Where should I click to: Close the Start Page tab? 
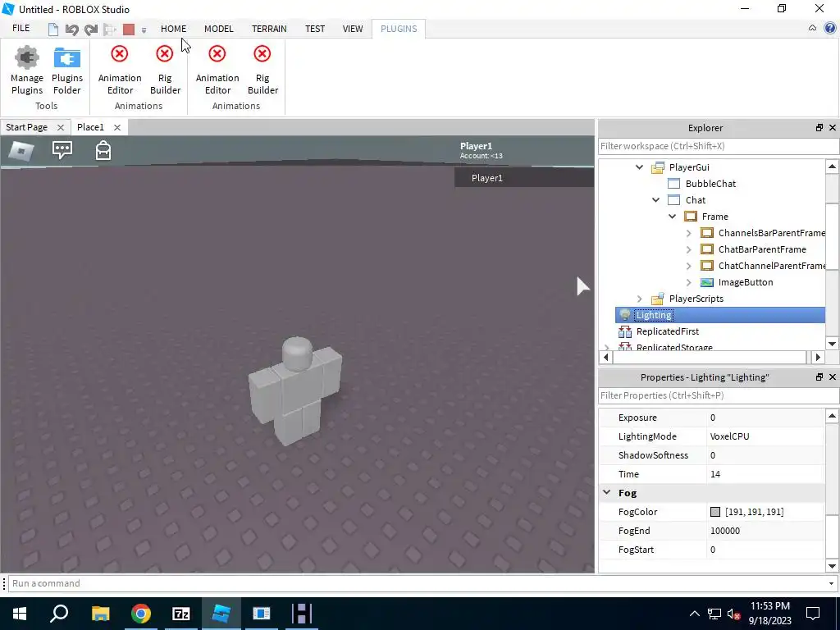point(61,127)
